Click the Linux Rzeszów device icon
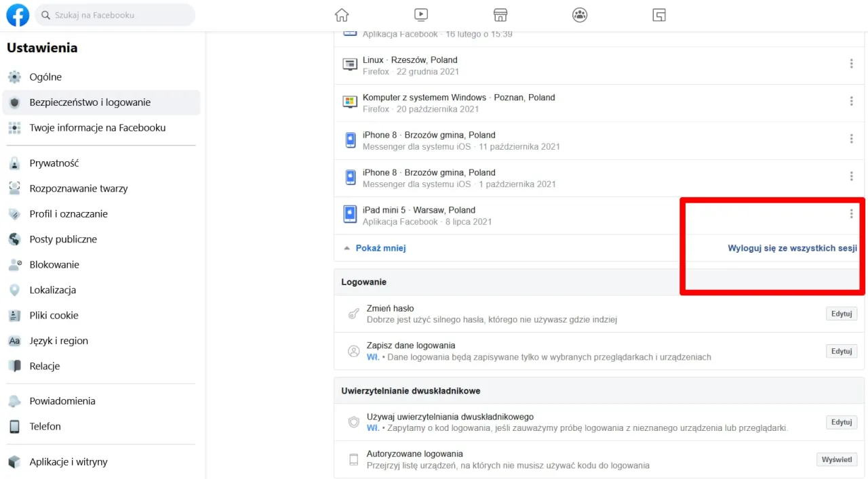The width and height of the screenshot is (868, 479). click(350, 65)
